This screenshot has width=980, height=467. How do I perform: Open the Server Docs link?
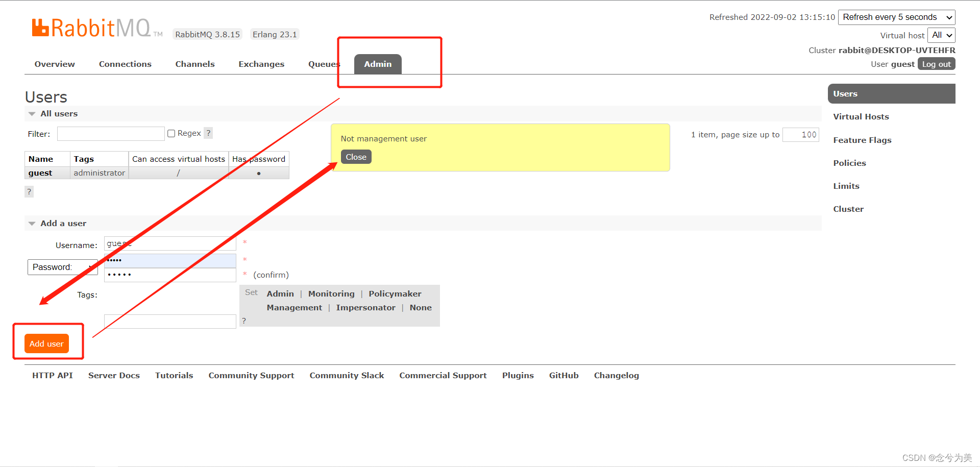tap(114, 375)
